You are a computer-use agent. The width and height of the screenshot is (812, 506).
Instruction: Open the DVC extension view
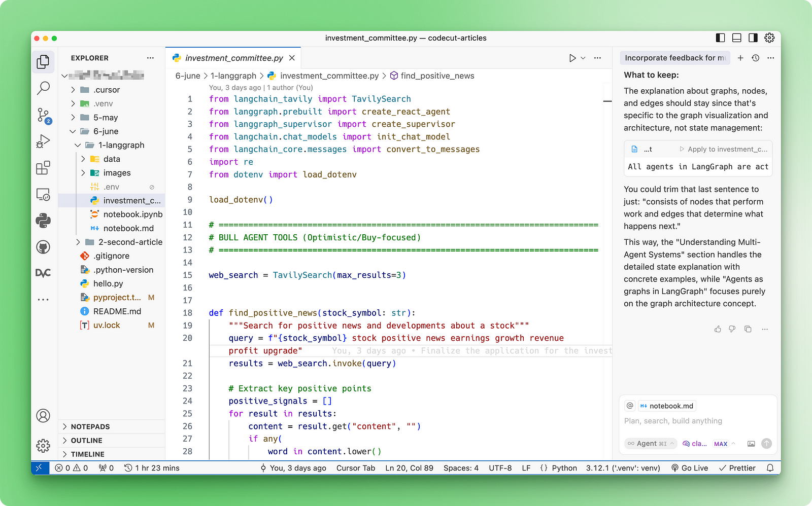pos(44,273)
